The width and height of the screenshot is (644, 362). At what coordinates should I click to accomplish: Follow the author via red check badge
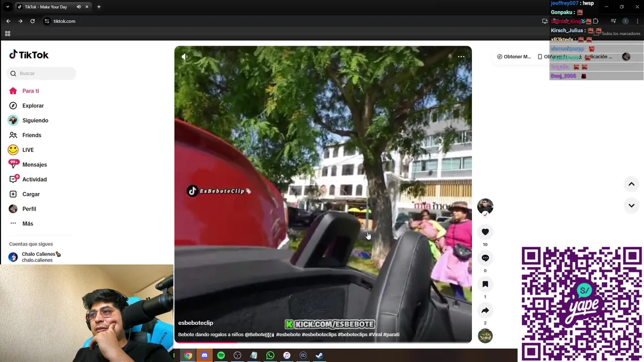click(485, 215)
